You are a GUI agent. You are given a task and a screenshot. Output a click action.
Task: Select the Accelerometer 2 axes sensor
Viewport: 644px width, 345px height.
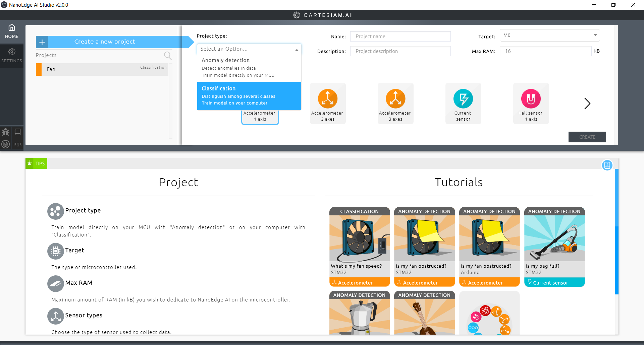click(328, 103)
